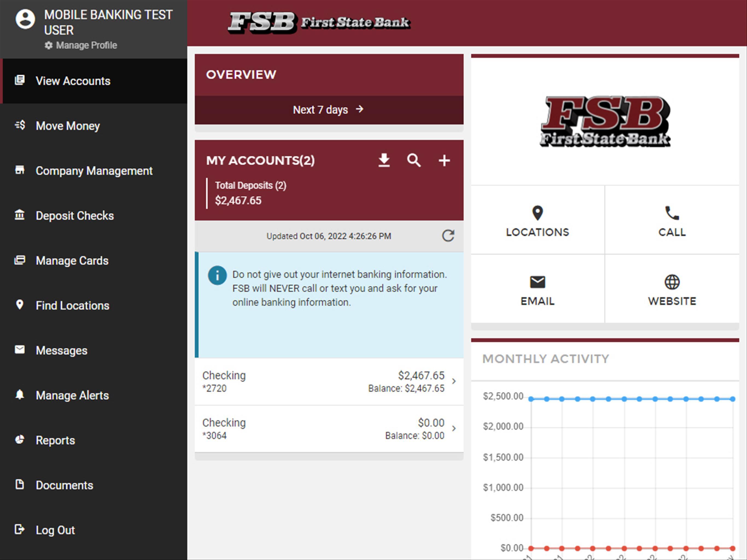Open Company Management in sidebar

(x=94, y=171)
